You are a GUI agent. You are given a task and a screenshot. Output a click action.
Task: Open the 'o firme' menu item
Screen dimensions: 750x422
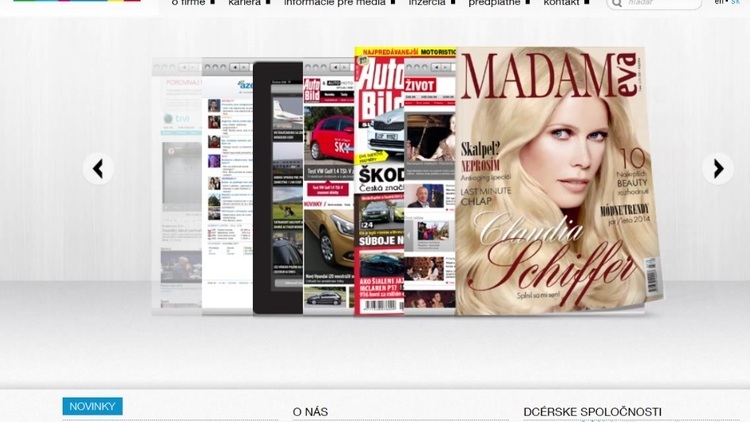point(188,3)
